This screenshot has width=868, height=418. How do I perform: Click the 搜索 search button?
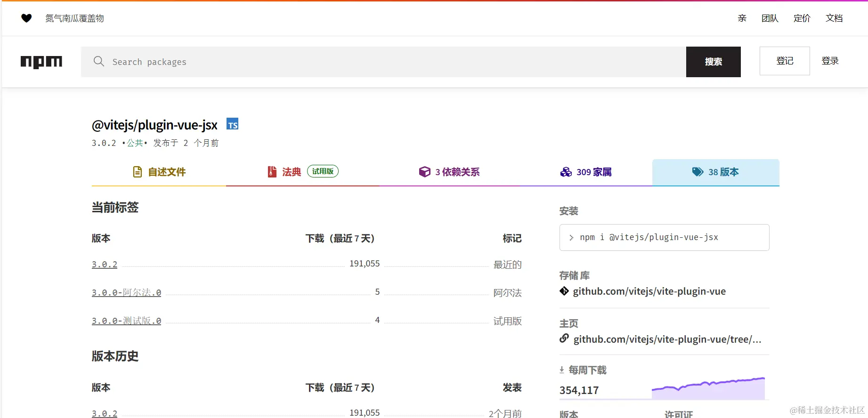tap(714, 62)
